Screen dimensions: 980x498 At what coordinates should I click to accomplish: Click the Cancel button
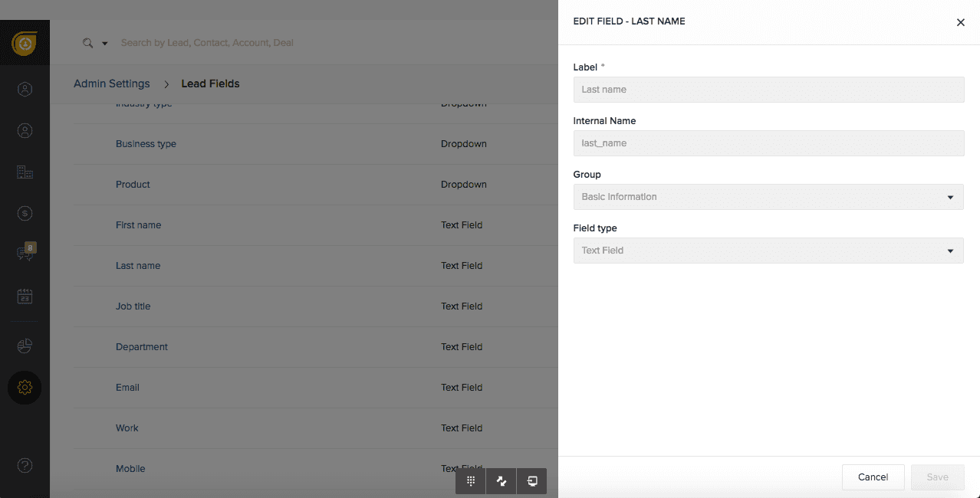873,477
